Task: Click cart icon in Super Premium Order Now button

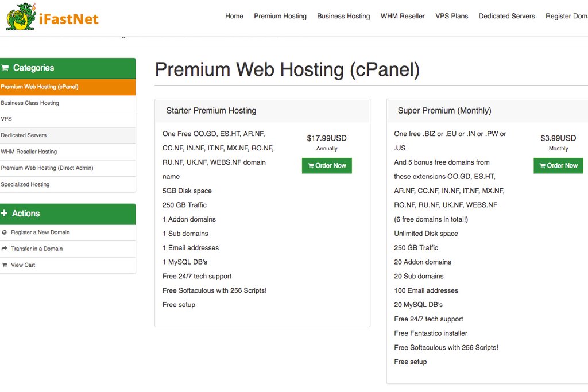Action: [542, 166]
